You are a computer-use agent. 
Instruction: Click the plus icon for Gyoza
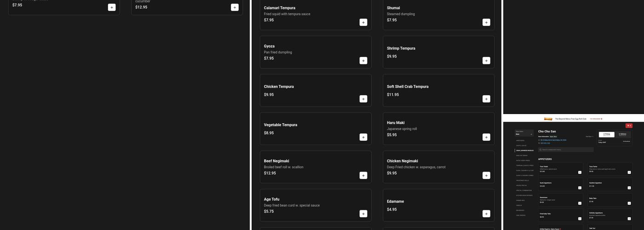(x=363, y=60)
